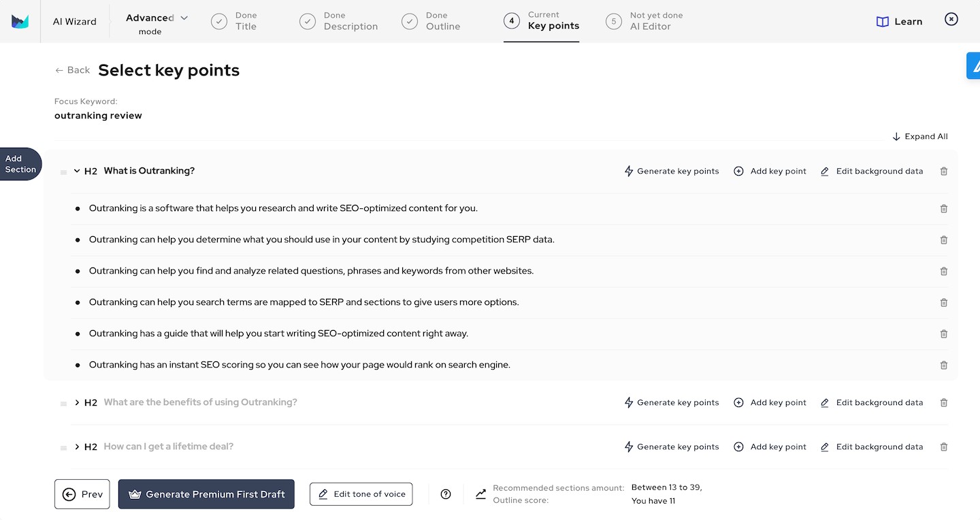Click key point about search terms mapped to SERP
980x520 pixels.
coord(304,302)
